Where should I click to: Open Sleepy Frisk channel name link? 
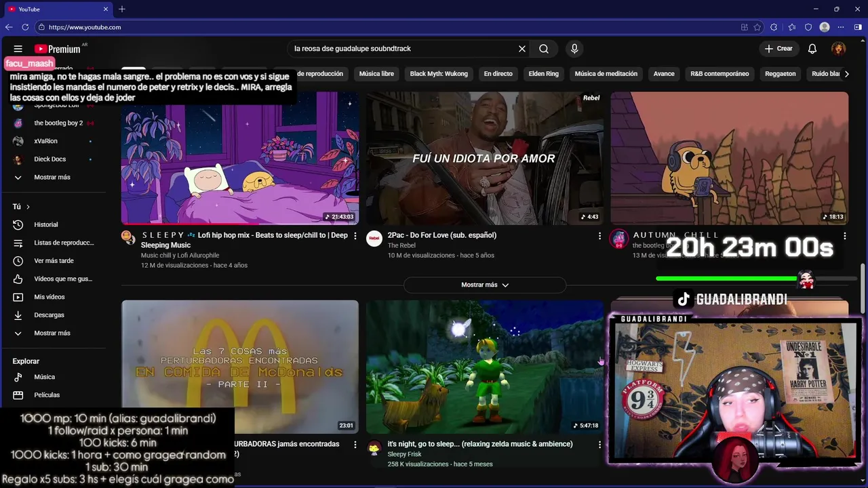(x=405, y=454)
